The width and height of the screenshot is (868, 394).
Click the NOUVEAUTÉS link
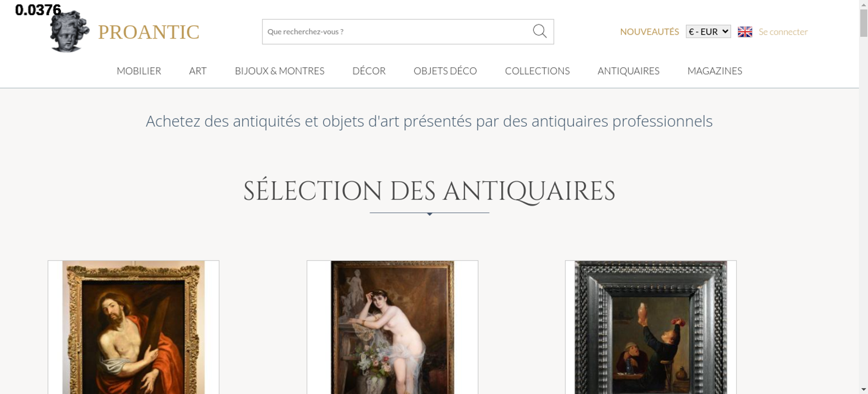pos(649,32)
